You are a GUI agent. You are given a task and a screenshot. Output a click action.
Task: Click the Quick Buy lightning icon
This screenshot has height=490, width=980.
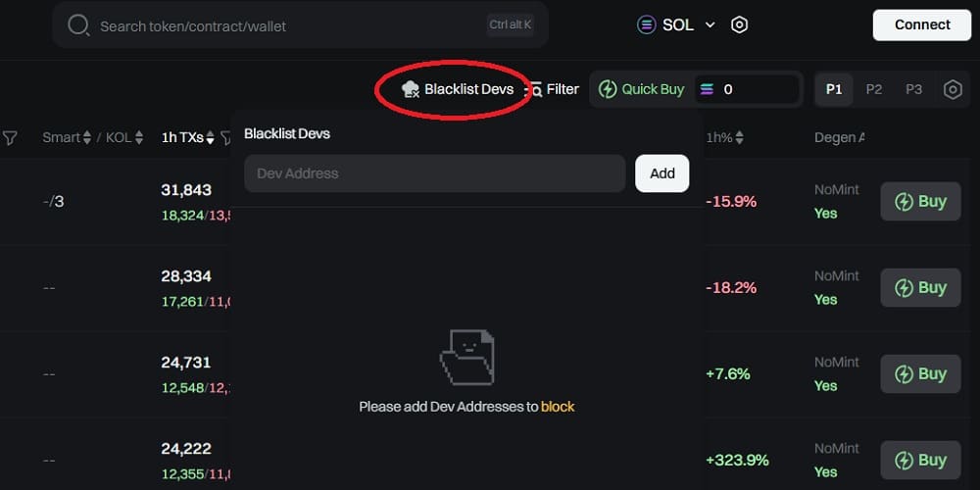click(x=608, y=89)
